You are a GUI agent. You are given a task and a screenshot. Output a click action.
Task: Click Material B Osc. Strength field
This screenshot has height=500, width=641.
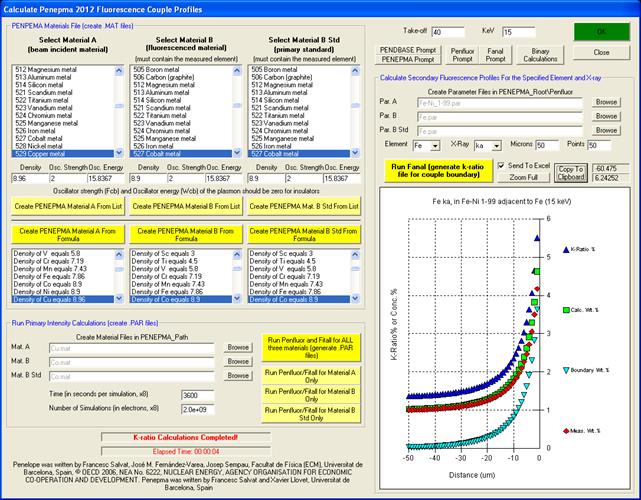pyautogui.click(x=186, y=179)
